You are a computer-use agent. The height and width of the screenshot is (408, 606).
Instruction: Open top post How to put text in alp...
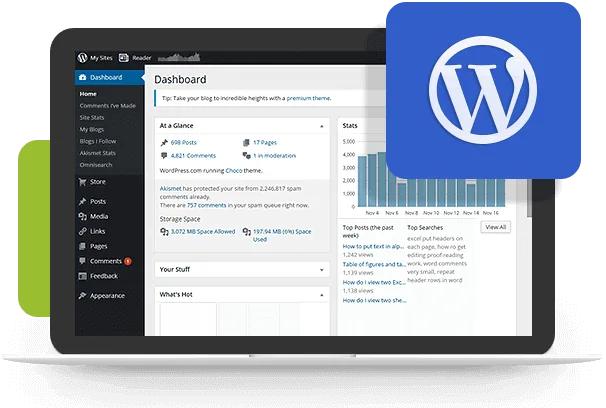(x=373, y=246)
